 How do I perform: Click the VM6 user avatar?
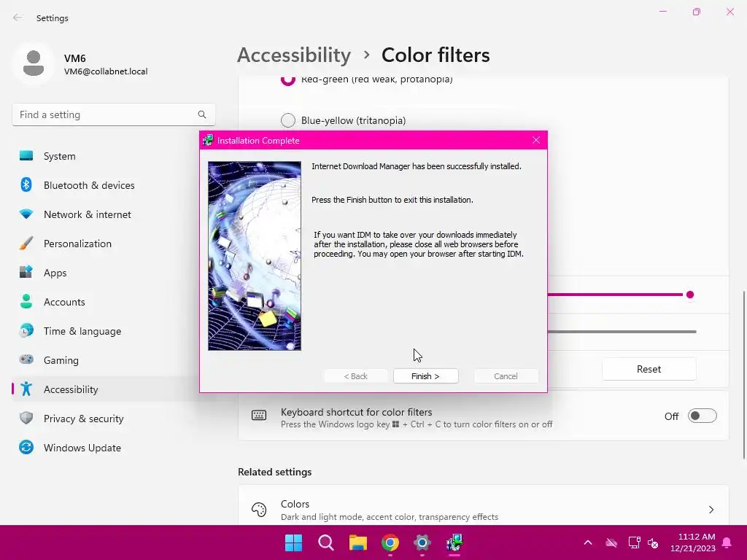coord(34,63)
